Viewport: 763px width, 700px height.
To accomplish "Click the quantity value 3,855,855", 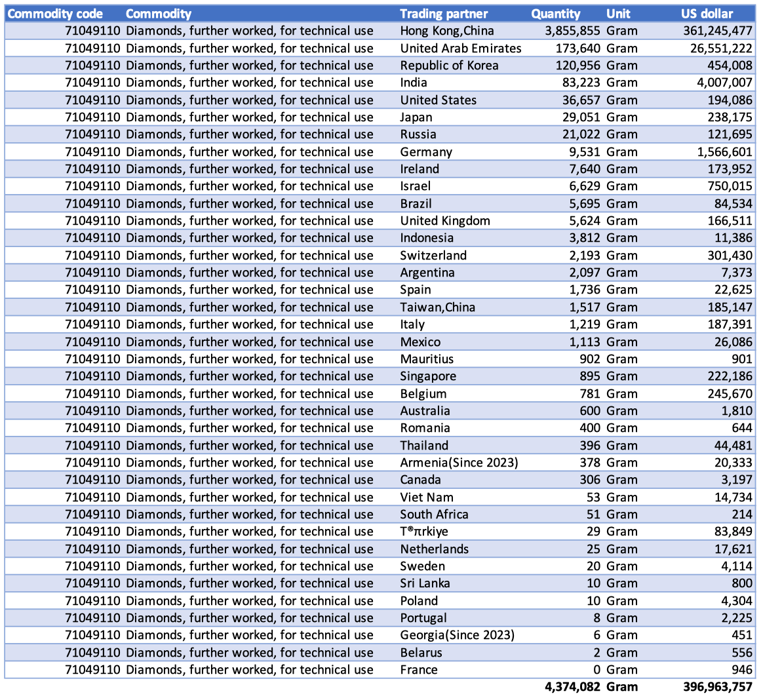I will pos(572,31).
